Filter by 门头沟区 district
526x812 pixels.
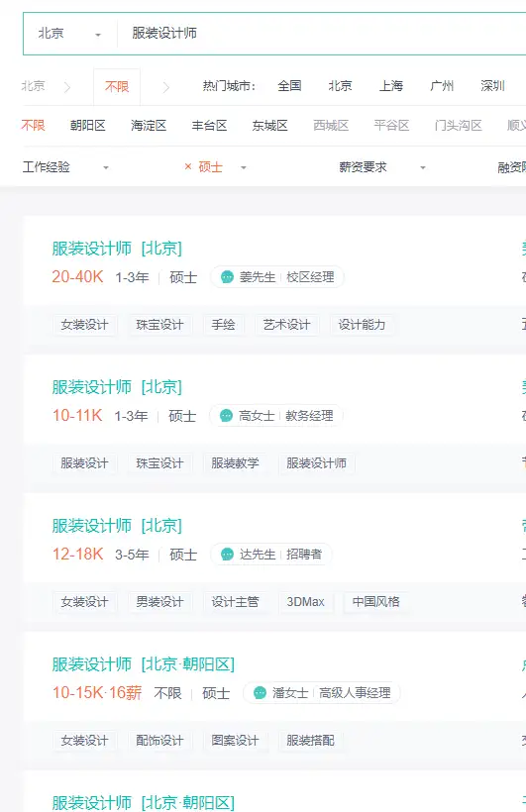458,126
